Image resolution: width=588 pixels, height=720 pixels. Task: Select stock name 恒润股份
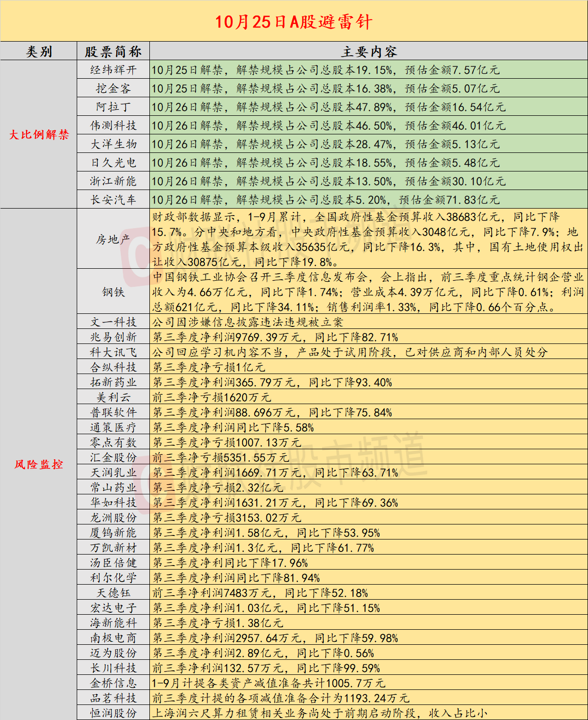pos(113,713)
